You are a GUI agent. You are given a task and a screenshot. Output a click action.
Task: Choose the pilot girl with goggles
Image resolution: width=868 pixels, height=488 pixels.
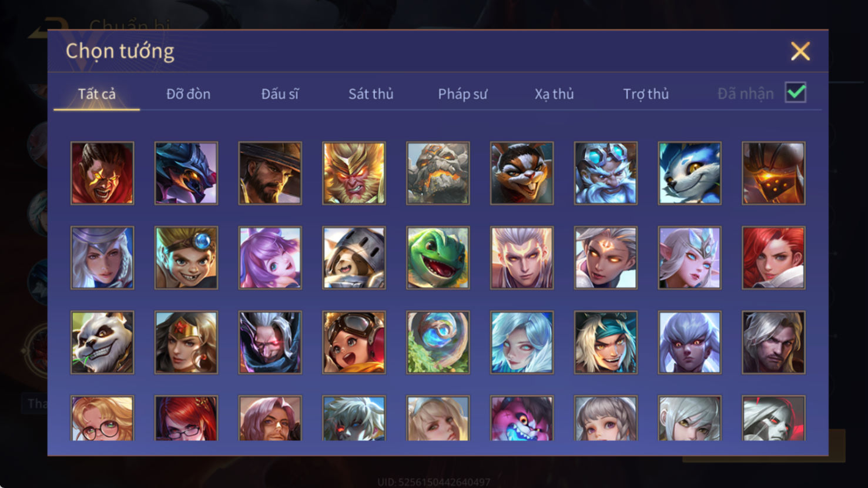click(x=354, y=342)
